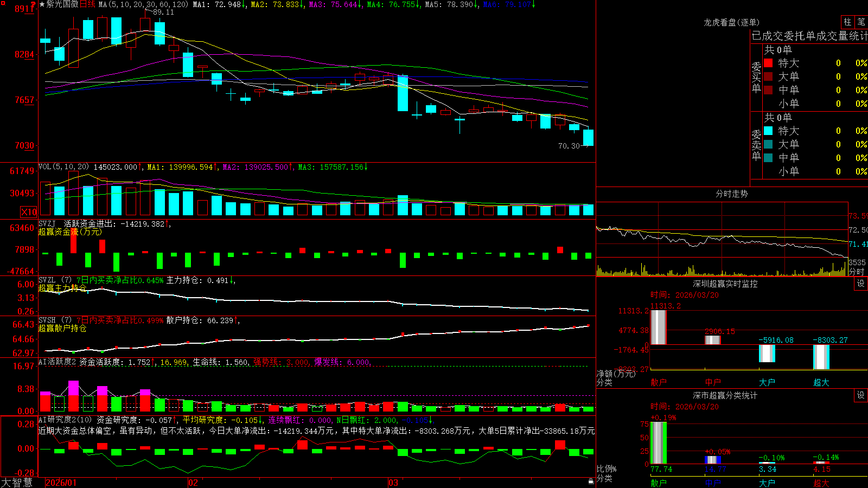Switch 龙虎看盘 to 柱 view

point(847,22)
